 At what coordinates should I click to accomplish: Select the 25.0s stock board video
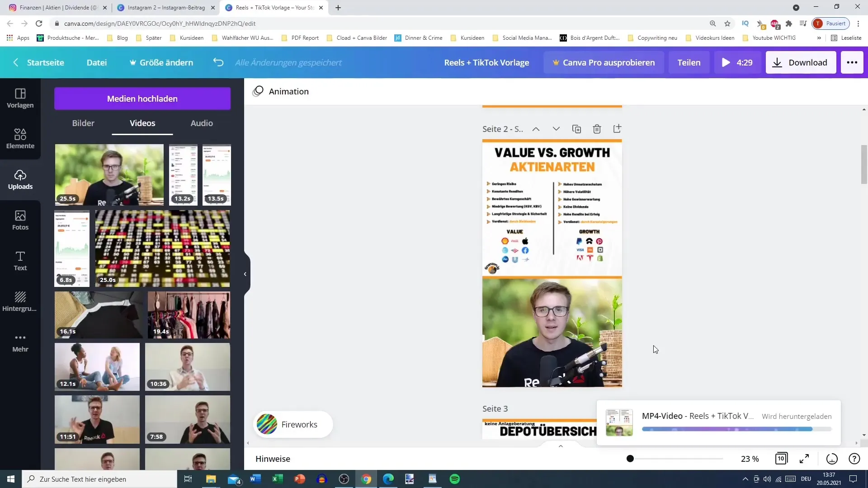point(162,249)
